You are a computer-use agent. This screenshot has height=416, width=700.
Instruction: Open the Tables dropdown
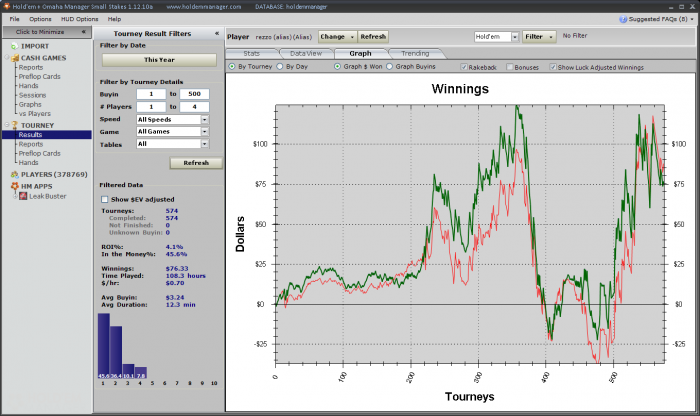point(204,144)
